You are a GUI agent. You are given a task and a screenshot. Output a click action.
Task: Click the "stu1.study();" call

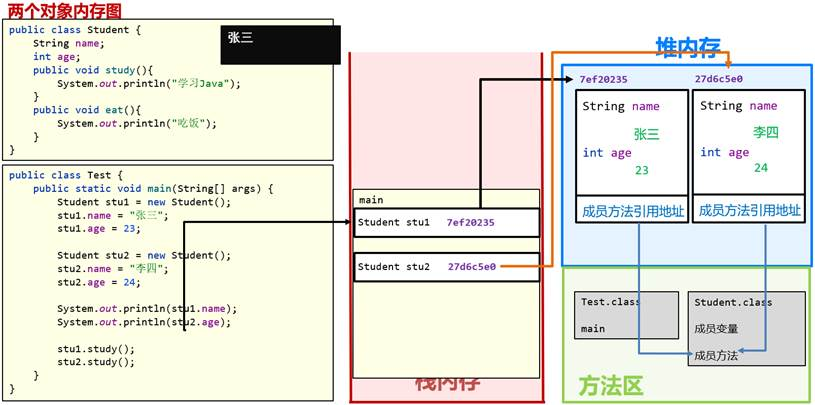click(x=96, y=349)
